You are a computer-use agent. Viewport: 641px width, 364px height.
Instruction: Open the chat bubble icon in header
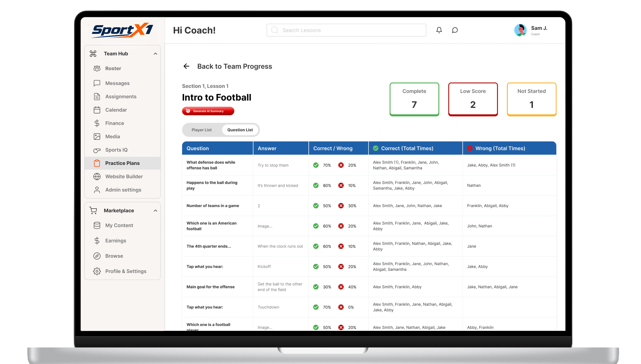(455, 30)
